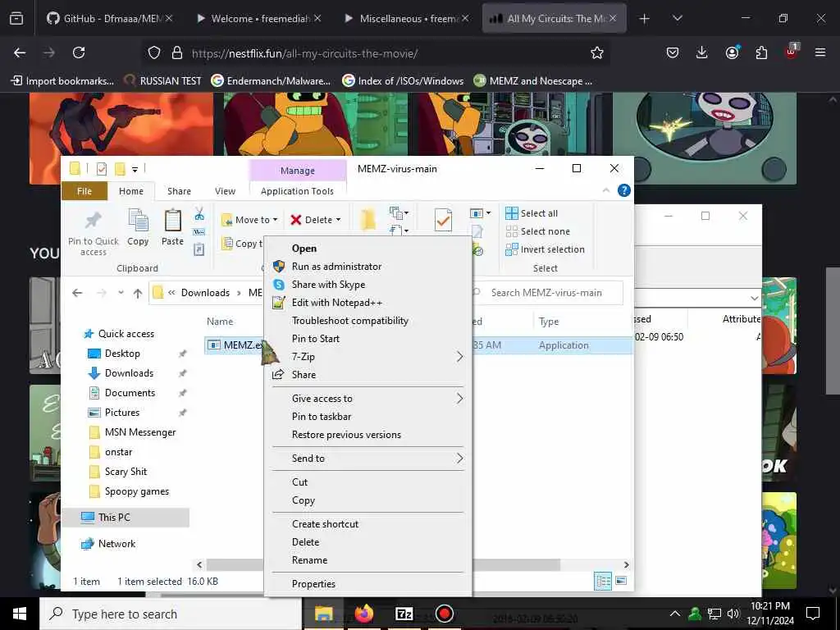Click Explorer up-folder arrow

coord(138,293)
